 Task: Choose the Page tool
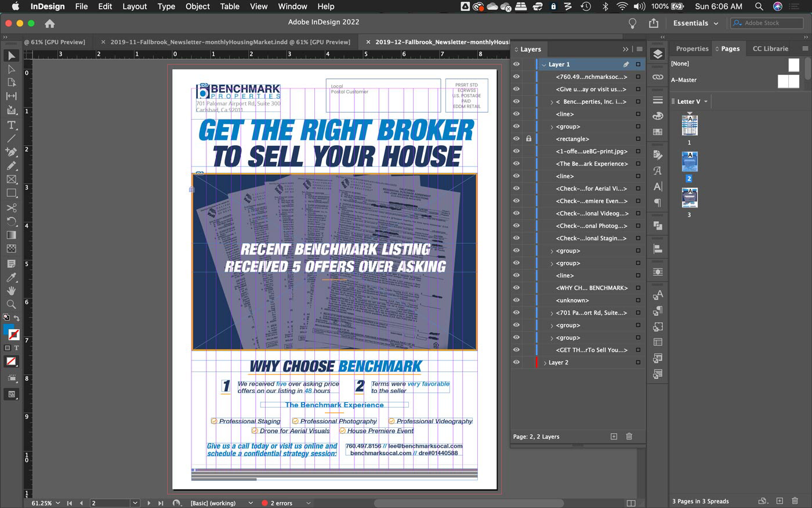click(x=11, y=82)
